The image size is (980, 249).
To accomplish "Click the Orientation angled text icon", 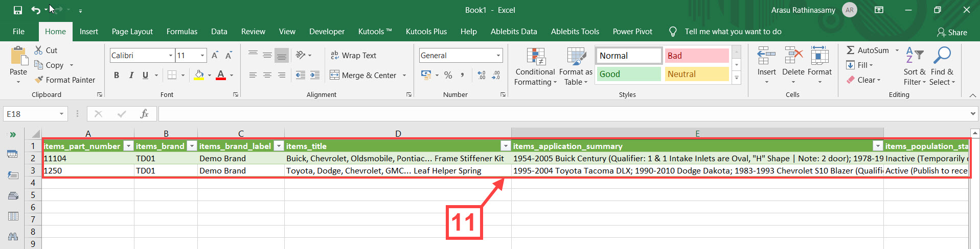I will [x=301, y=55].
